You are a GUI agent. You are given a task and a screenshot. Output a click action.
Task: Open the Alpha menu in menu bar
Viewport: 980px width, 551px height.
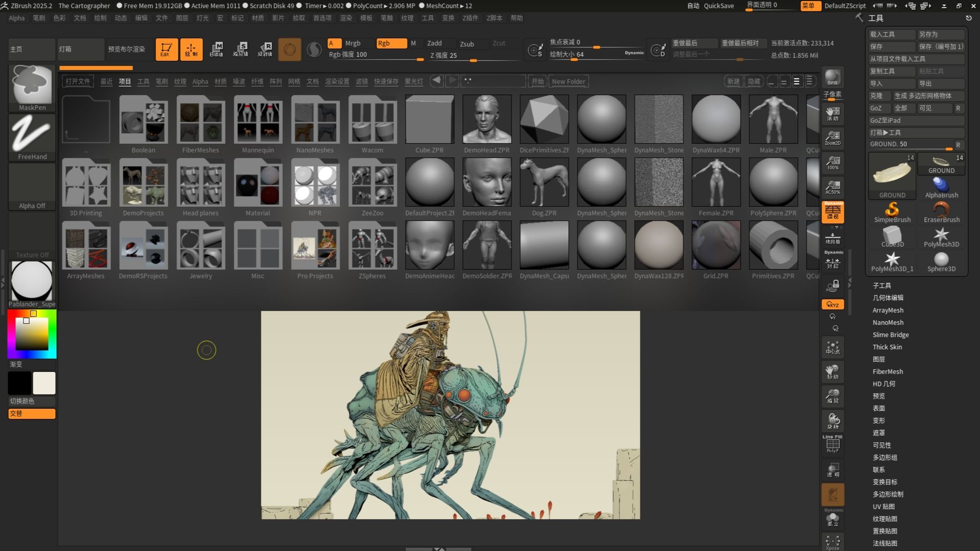(x=16, y=18)
